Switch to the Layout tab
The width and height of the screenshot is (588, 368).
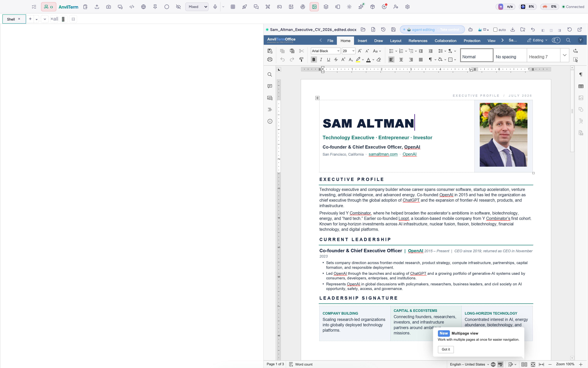pyautogui.click(x=396, y=41)
